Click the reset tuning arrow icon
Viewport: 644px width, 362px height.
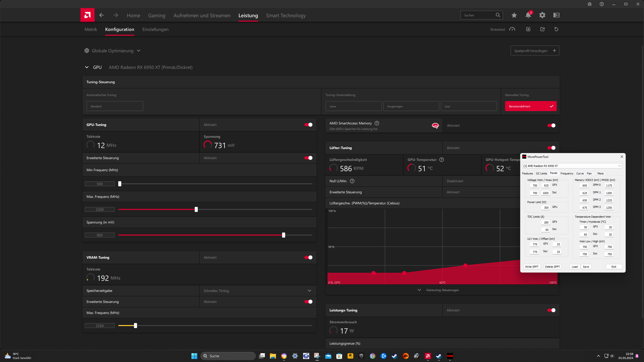tap(556, 29)
